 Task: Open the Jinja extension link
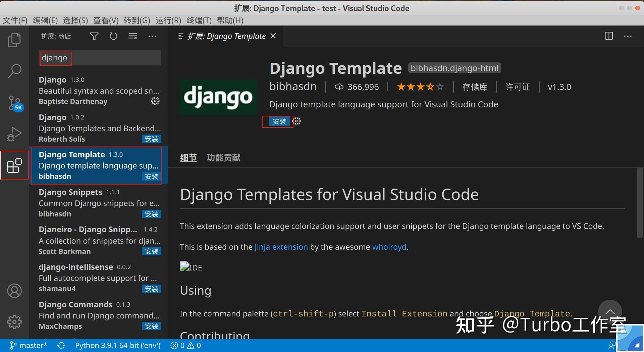281,247
